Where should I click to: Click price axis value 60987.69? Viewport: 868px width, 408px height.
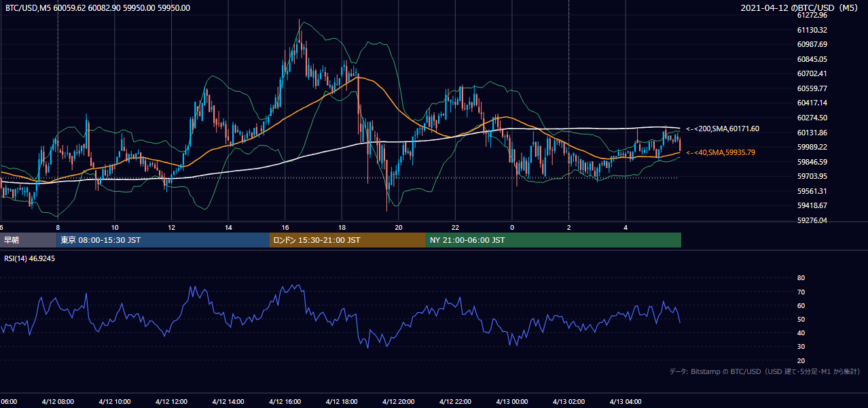point(812,44)
